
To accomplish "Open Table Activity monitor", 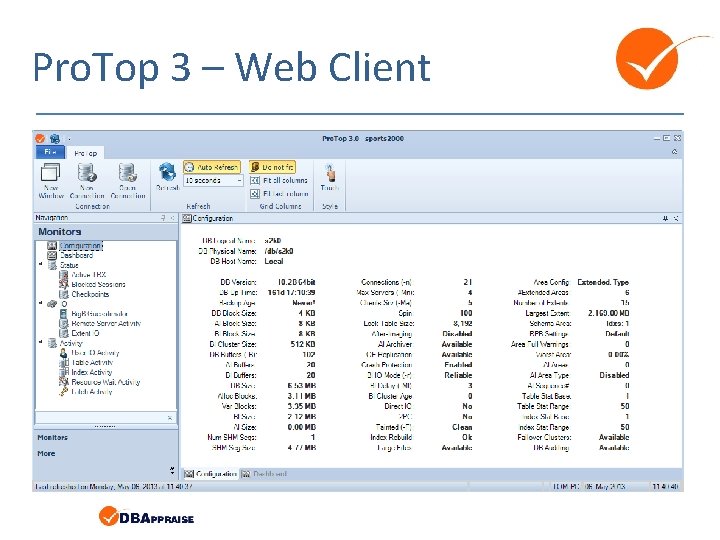I will (x=92, y=362).
